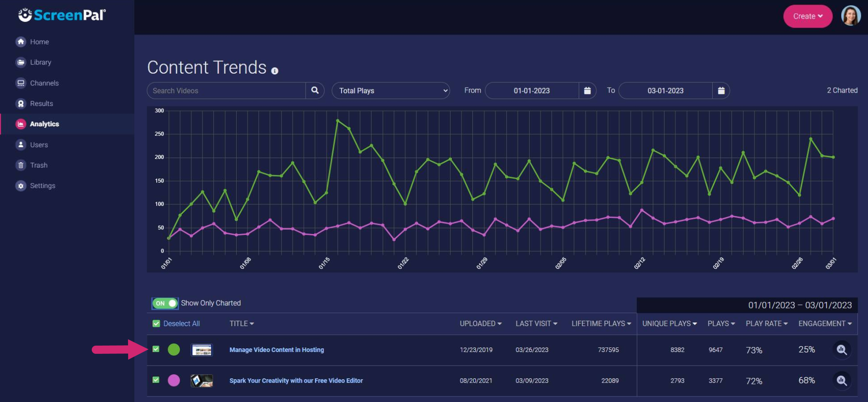The width and height of the screenshot is (868, 402).
Task: Click the user profile avatar
Action: (850, 16)
